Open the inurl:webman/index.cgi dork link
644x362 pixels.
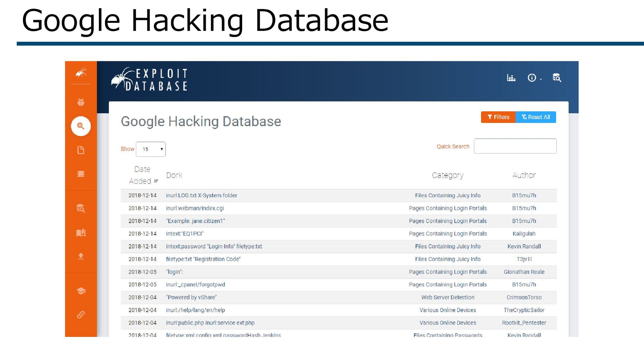(195, 208)
